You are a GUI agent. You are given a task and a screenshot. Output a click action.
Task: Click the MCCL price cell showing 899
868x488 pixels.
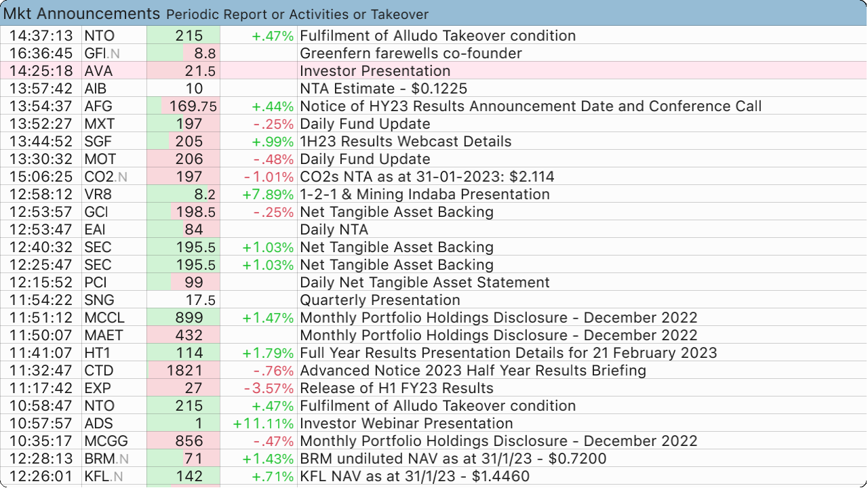click(x=189, y=318)
